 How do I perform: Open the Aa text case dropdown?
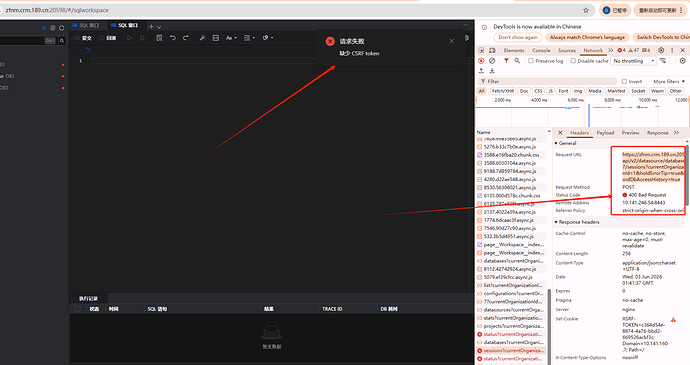(x=231, y=38)
